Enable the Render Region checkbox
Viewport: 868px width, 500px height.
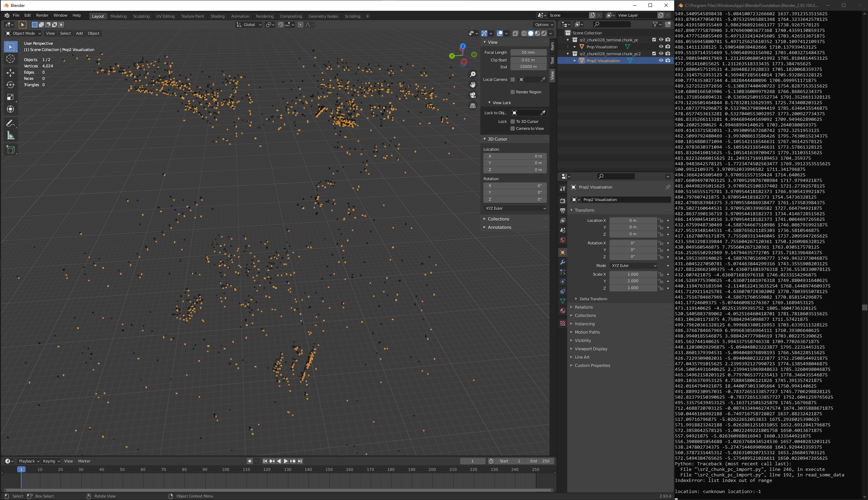(x=512, y=92)
